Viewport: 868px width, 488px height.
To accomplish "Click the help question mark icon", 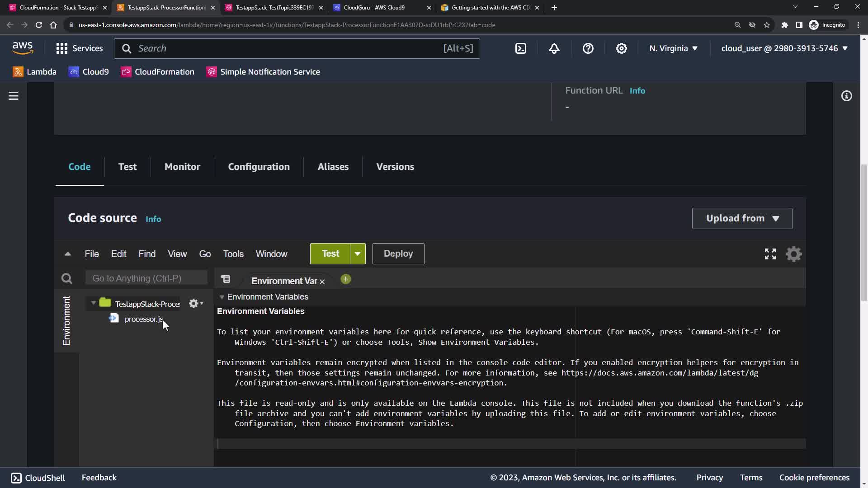I will click(588, 48).
